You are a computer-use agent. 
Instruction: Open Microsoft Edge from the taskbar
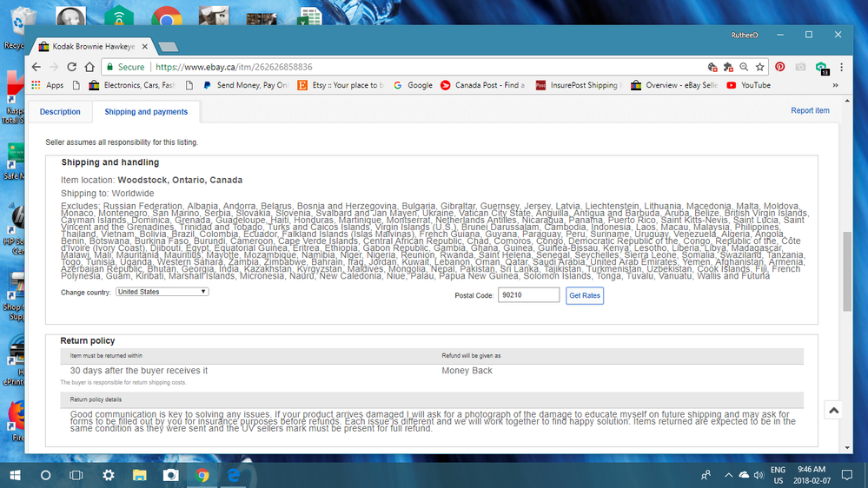point(234,475)
